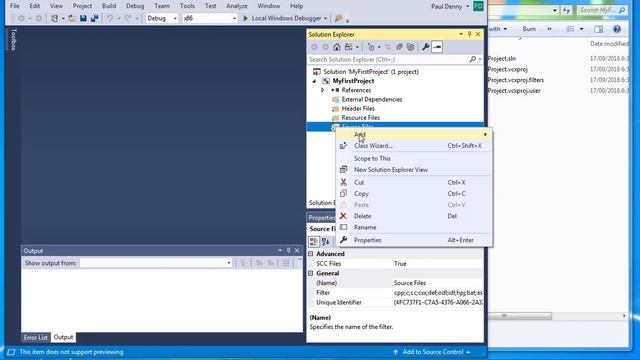Click the Delete red X icon in context menu
This screenshot has height=360, width=640.
pyautogui.click(x=343, y=216)
